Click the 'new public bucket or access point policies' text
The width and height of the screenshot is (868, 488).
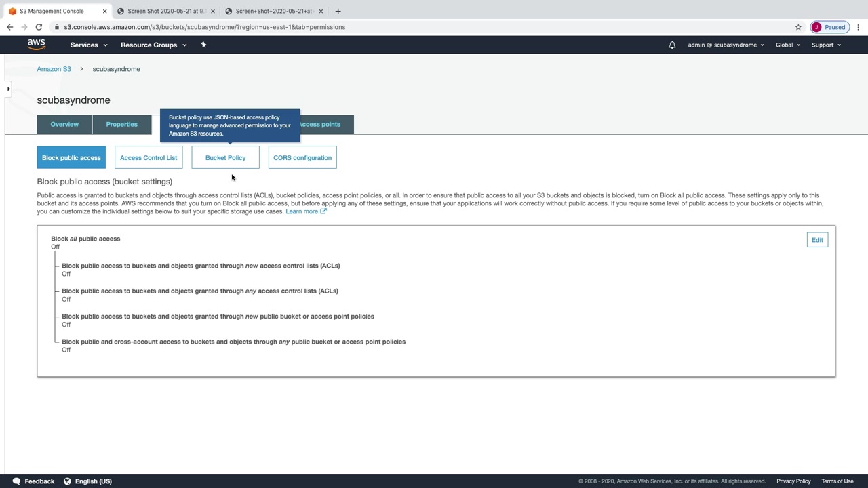coord(218,317)
